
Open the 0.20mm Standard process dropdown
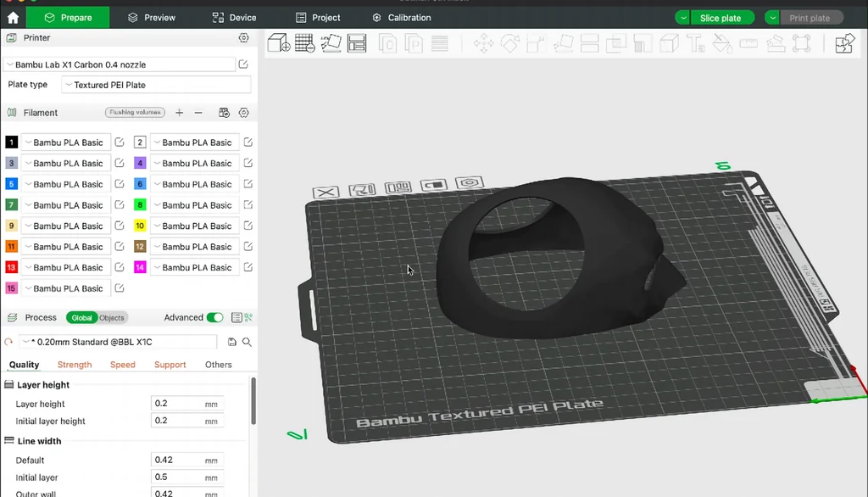118,342
